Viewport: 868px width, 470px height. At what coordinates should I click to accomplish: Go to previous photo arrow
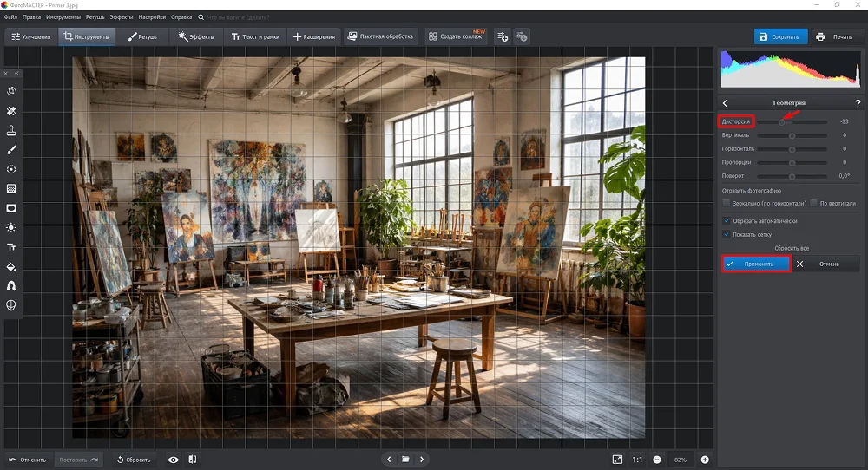tap(389, 460)
